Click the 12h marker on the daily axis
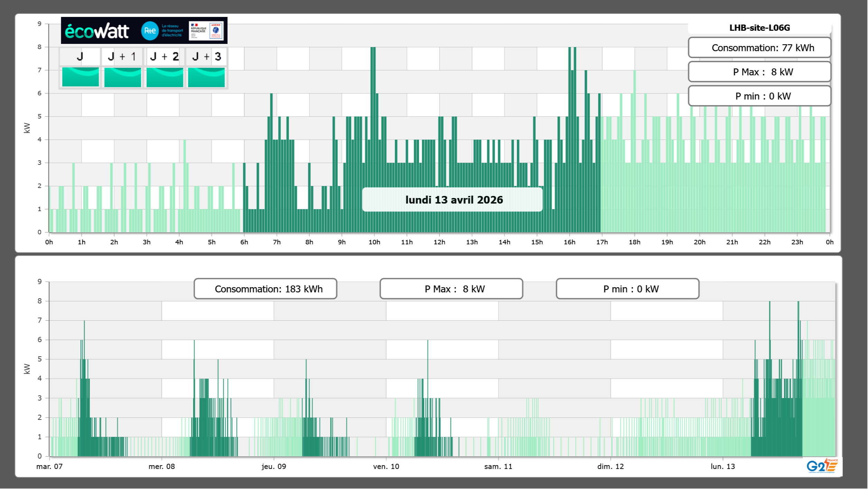Image resolution: width=868 pixels, height=489 pixels. (439, 242)
